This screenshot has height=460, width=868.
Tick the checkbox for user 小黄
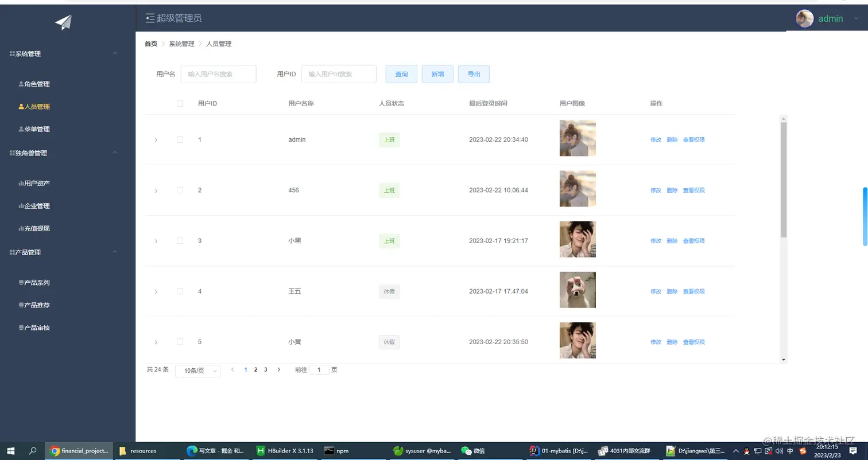pyautogui.click(x=180, y=342)
